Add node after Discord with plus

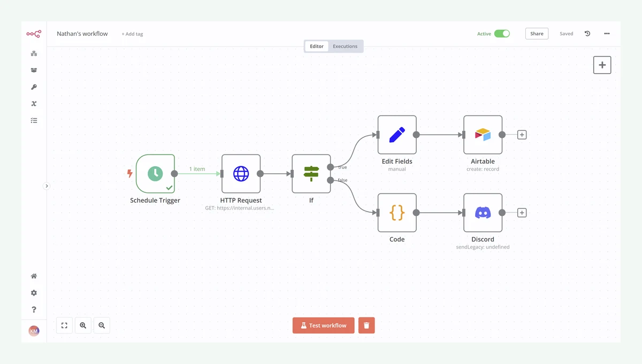522,213
